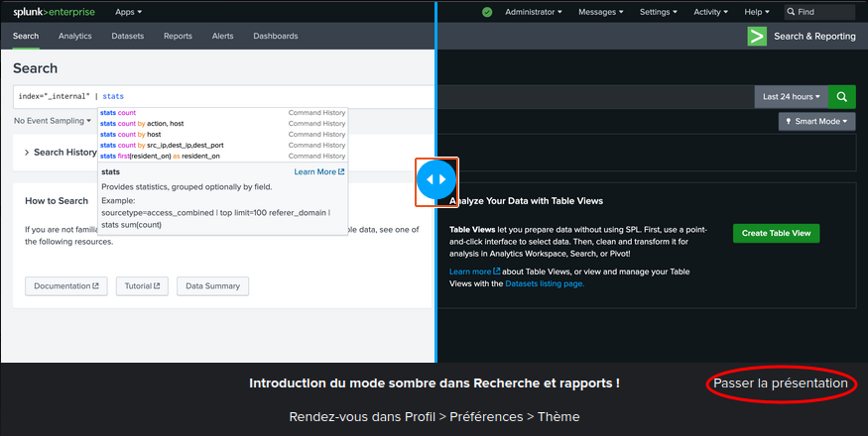Click the blue light/dark comparison slider handle
The image size is (868, 436).
pos(436,179)
